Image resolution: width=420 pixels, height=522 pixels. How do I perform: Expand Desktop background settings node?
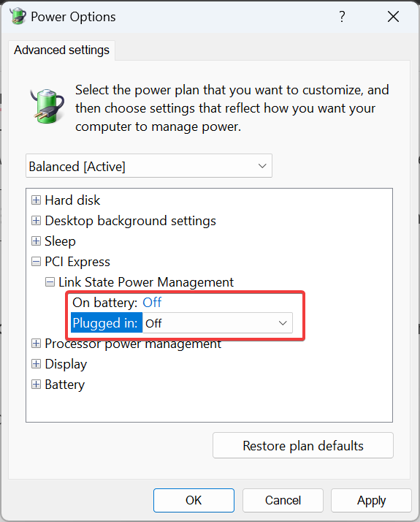tap(36, 220)
